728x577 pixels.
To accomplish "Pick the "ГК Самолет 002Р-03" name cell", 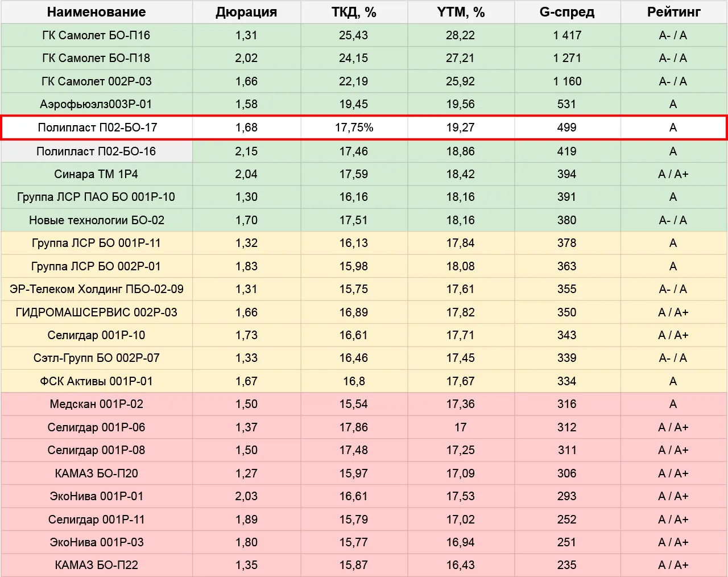I will [x=96, y=81].
